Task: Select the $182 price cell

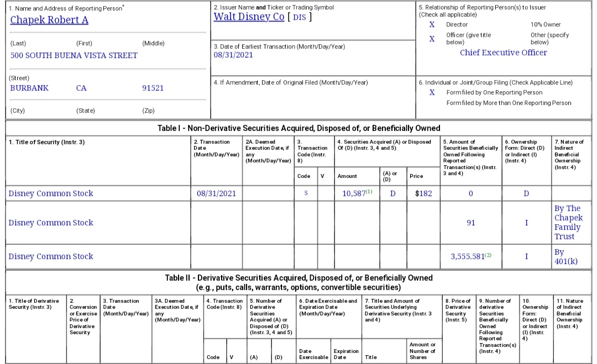Action: coord(423,194)
